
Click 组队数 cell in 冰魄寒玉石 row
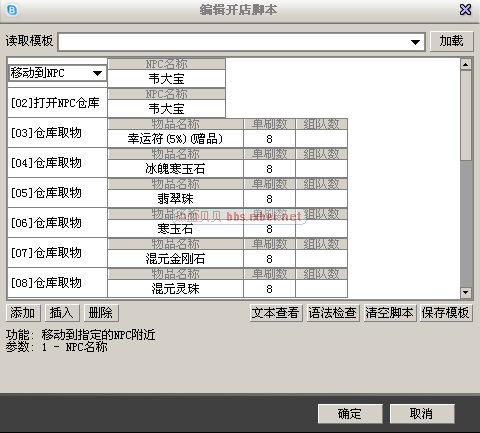coord(321,169)
